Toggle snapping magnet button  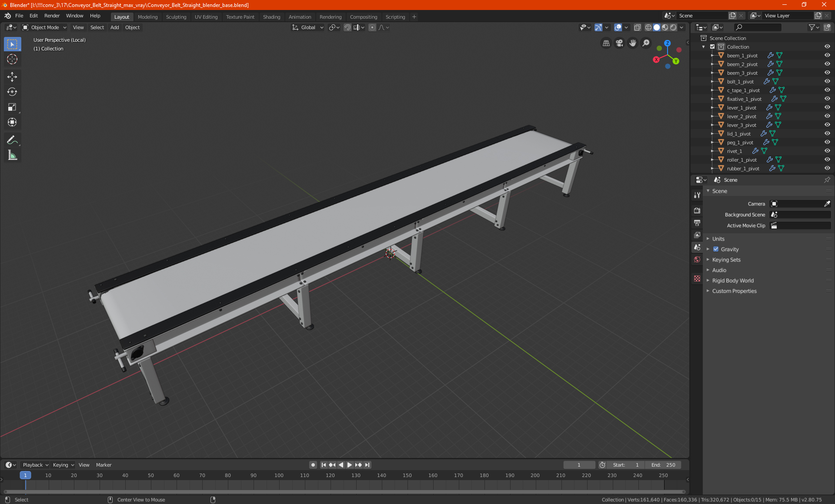click(x=347, y=27)
